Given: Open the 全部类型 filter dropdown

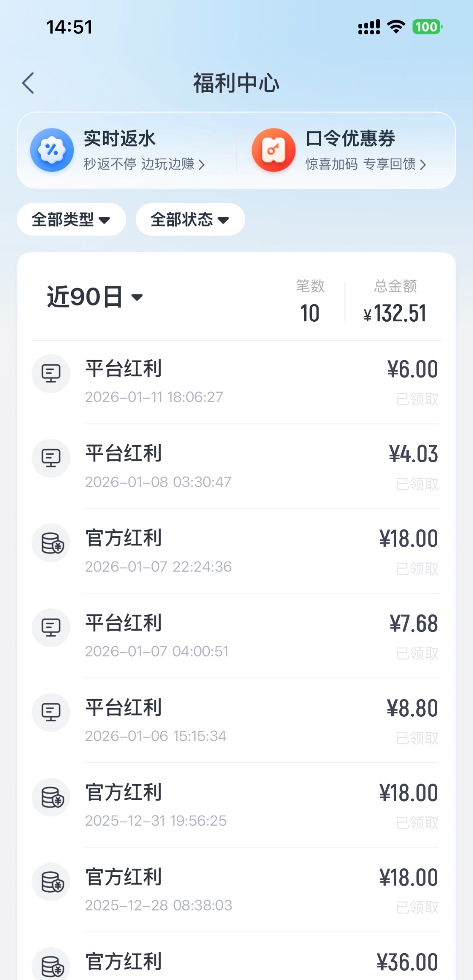Looking at the screenshot, I should point(71,220).
